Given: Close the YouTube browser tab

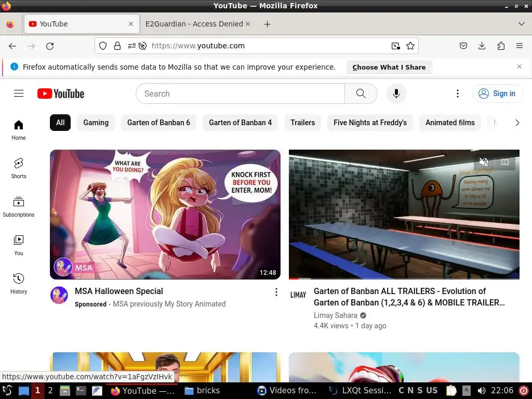Looking at the screenshot, I should pos(131,24).
